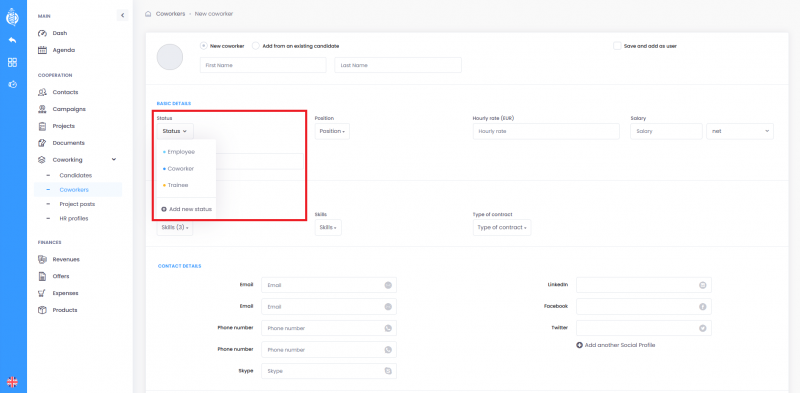800x393 pixels.
Task: Open Type of contract dropdown
Action: point(502,228)
